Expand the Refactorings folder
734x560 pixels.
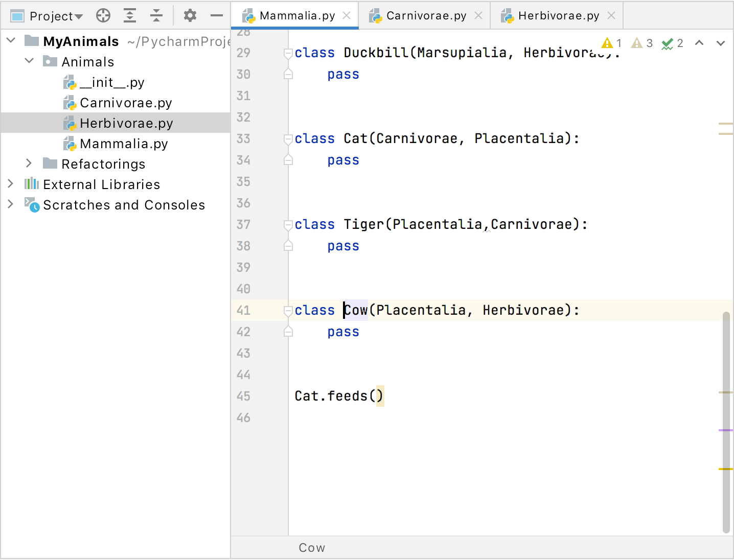[29, 164]
